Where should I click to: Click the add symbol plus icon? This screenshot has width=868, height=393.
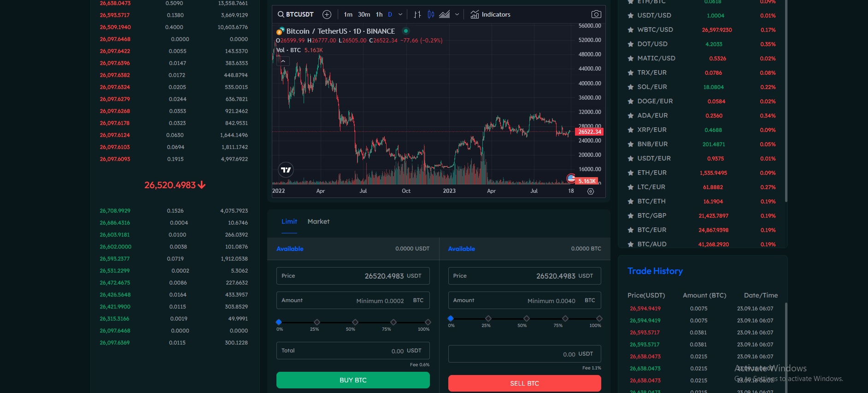[327, 14]
